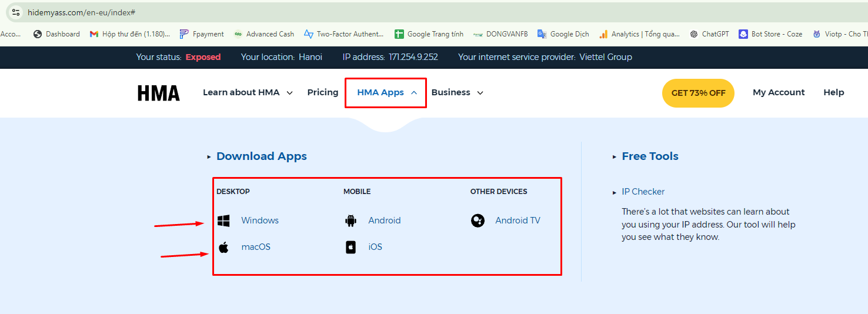The width and height of the screenshot is (868, 314).
Task: Open the Google Trang tính bookmark
Action: click(x=429, y=34)
